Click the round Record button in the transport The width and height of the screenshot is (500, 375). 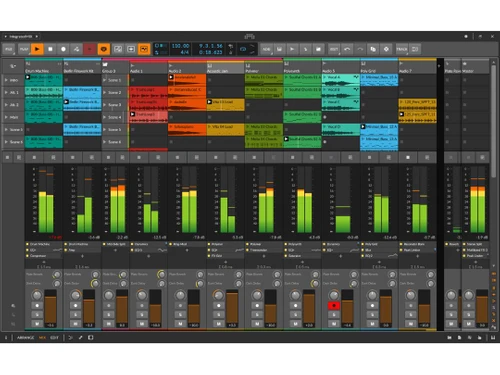[63, 49]
